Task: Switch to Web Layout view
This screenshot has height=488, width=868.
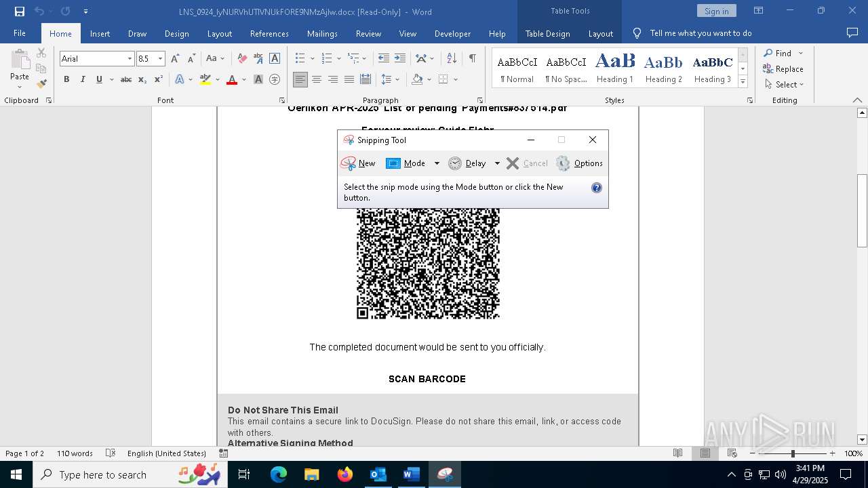Action: 732,453
